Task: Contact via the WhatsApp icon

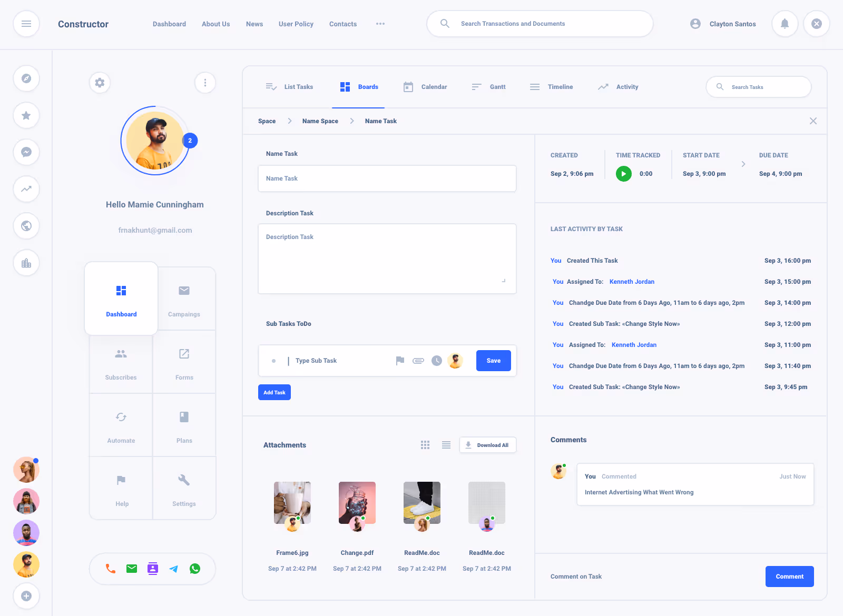Action: click(x=195, y=569)
